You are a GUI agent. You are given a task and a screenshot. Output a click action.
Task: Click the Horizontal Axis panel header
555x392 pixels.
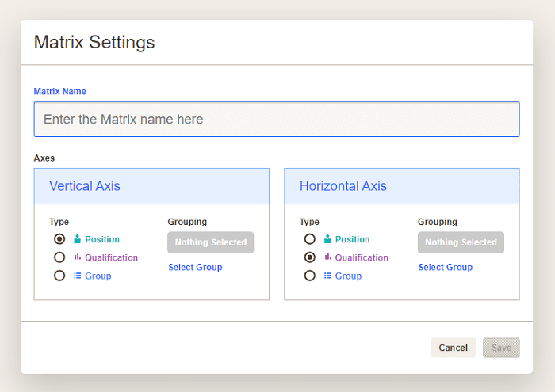click(x=402, y=186)
